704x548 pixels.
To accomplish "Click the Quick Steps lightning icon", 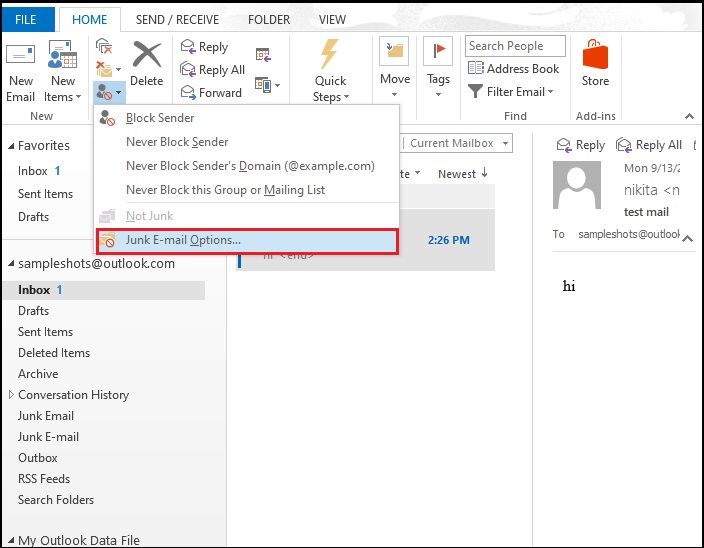I will [x=330, y=56].
